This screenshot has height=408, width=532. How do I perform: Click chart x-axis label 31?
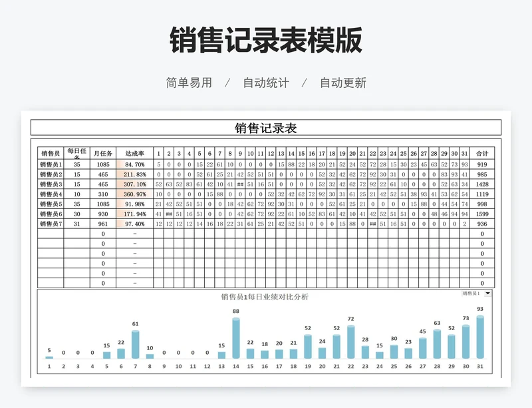480,366
